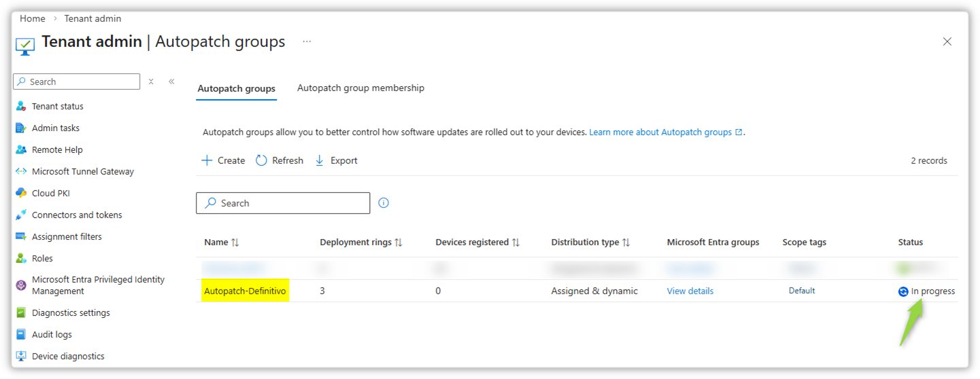The image size is (980, 379).
Task: Open Microsoft Tunnel Gateway page
Action: click(82, 172)
